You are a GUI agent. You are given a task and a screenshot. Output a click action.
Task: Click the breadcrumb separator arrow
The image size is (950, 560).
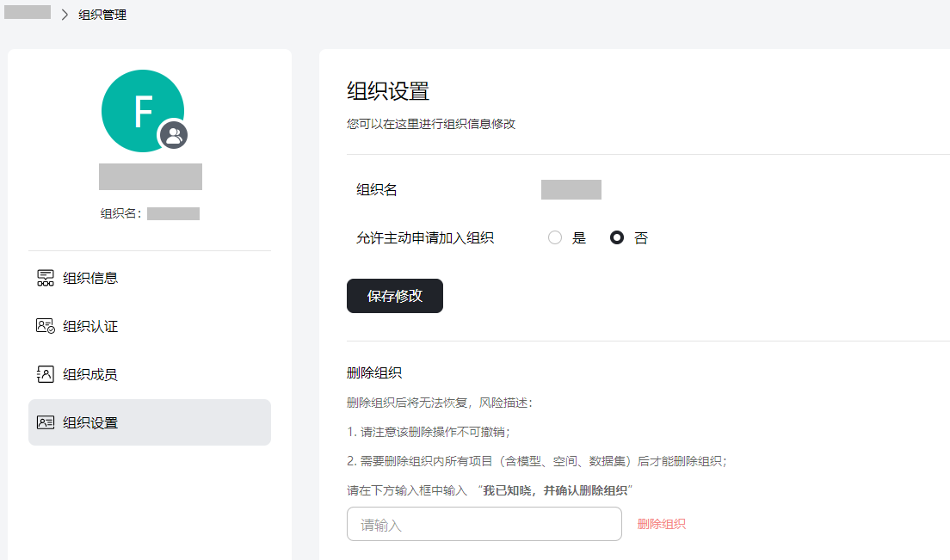(x=63, y=14)
